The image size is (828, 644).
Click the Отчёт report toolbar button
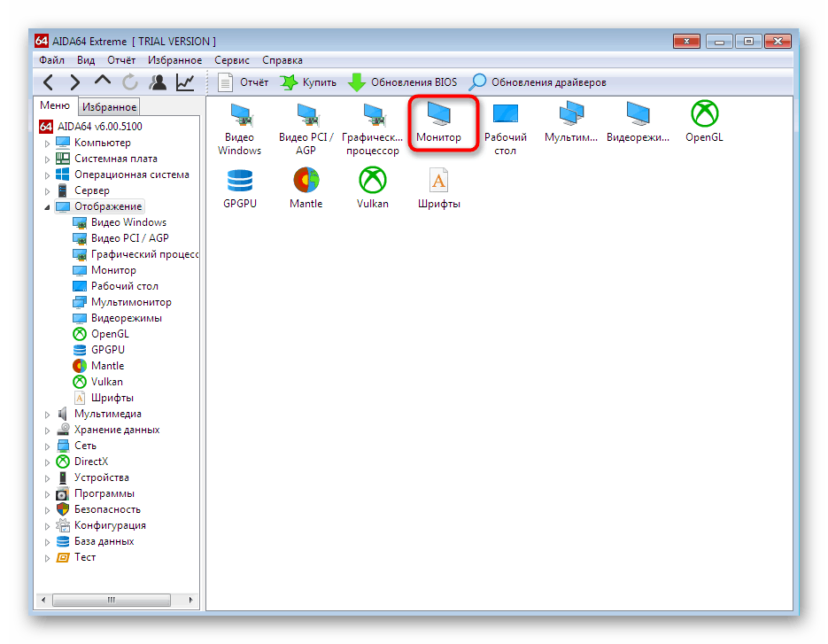click(x=244, y=82)
